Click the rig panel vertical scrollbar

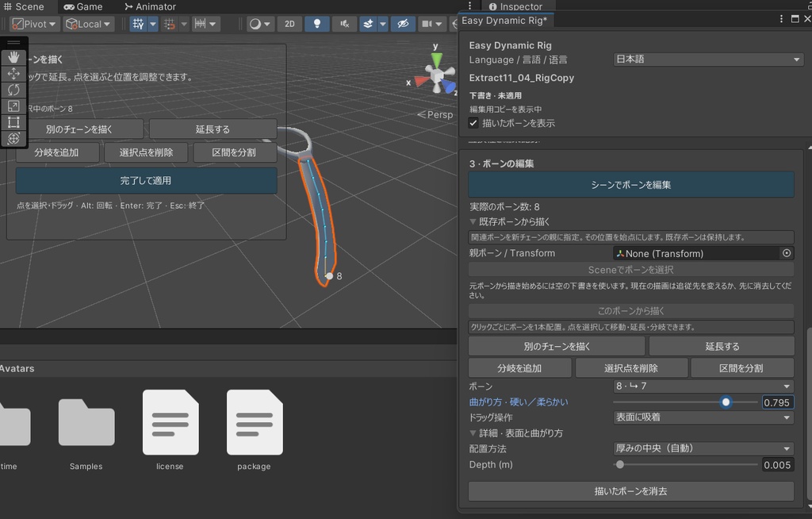coord(809,415)
